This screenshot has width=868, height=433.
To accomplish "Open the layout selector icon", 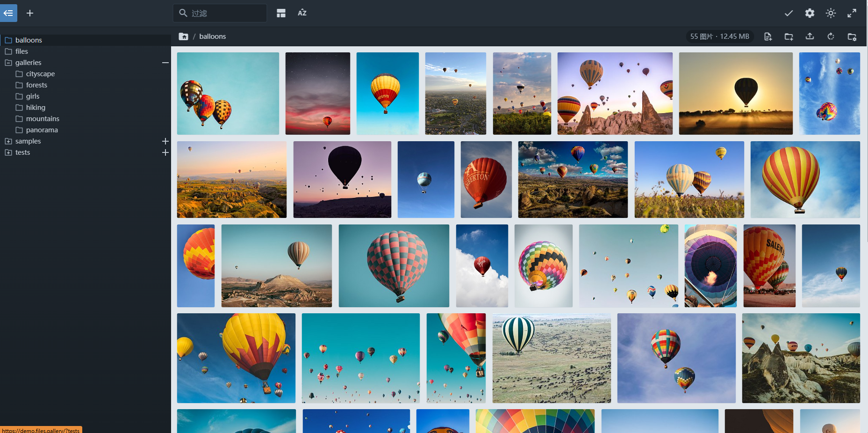I will 281,13.
